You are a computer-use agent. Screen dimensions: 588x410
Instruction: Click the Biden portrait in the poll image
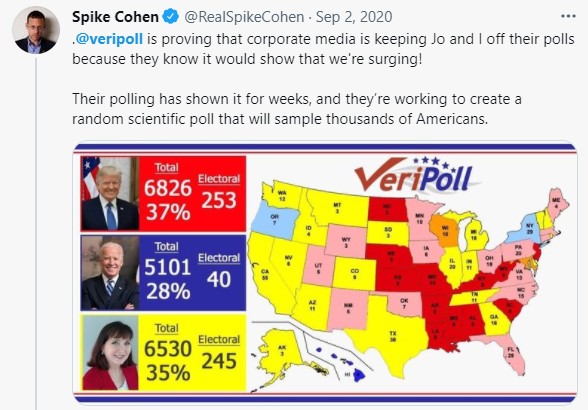click(110, 273)
